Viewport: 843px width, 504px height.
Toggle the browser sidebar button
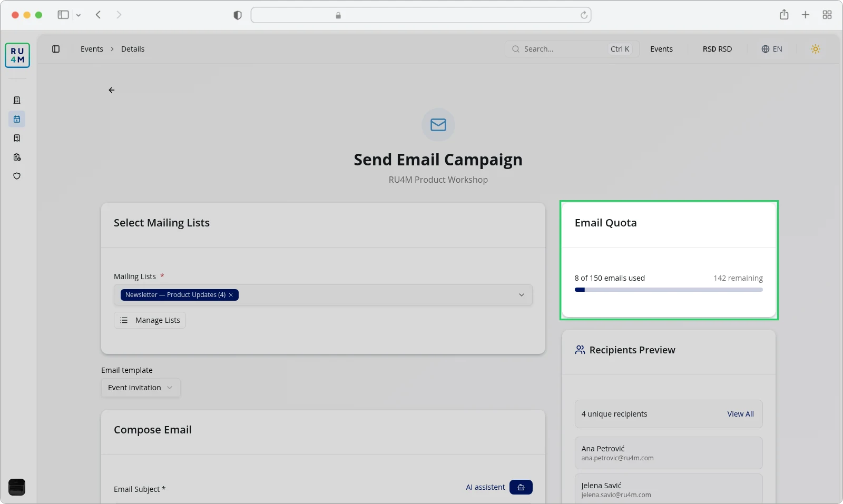click(x=63, y=15)
